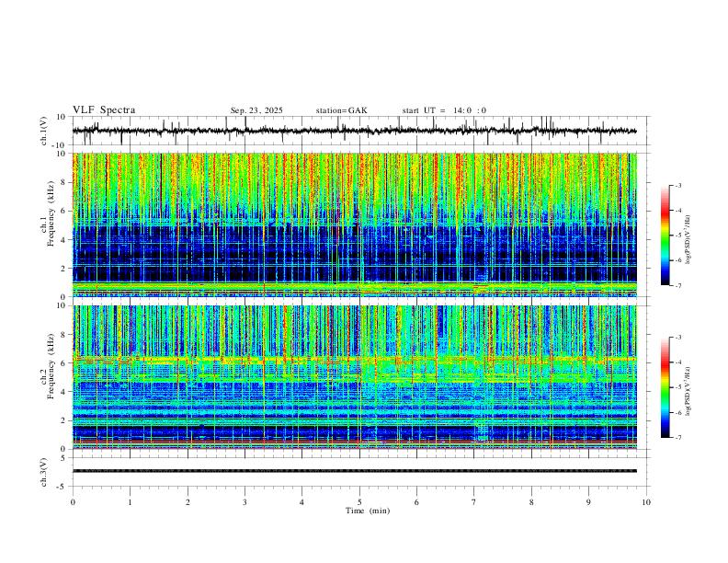Click time axis tick label "4"
This screenshot has height=563, width=728.
pos(301,502)
